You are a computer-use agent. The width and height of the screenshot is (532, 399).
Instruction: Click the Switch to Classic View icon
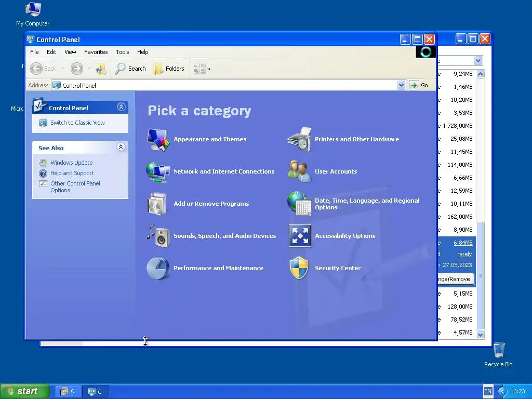43,123
